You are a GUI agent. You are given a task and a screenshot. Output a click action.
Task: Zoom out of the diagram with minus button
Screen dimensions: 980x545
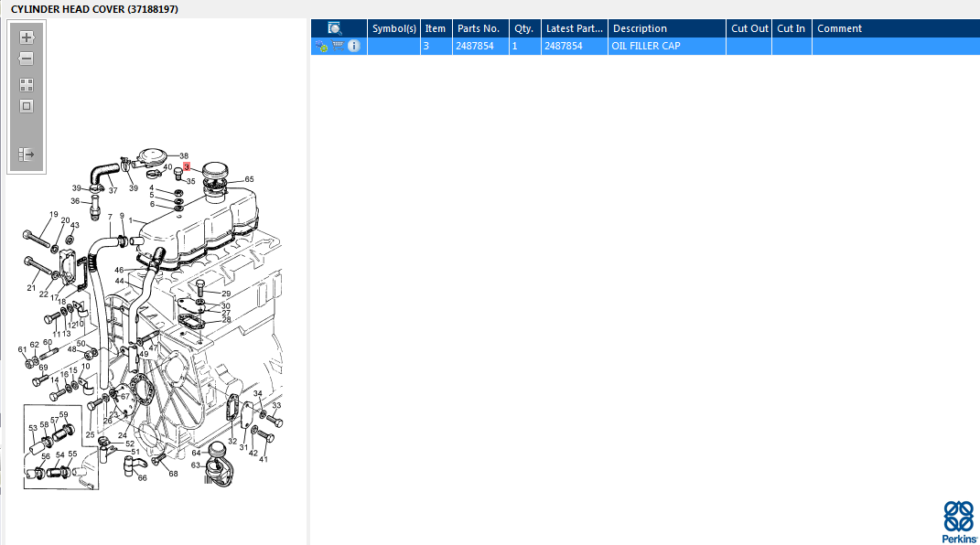[x=27, y=59]
